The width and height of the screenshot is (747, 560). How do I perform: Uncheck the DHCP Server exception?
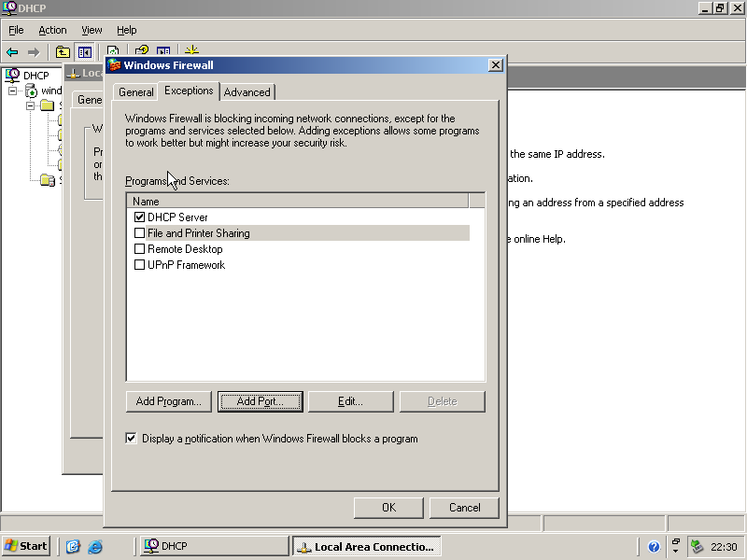coord(140,217)
